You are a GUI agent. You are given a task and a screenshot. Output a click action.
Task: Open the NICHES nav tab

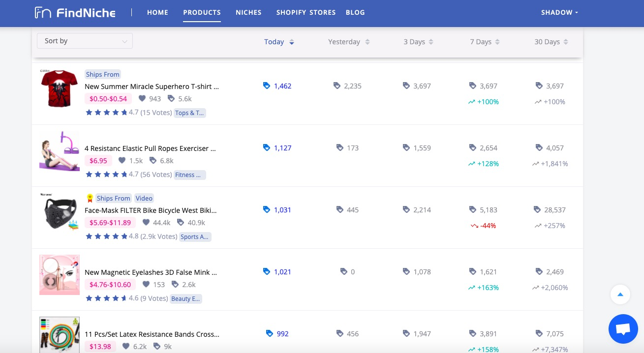click(x=248, y=12)
